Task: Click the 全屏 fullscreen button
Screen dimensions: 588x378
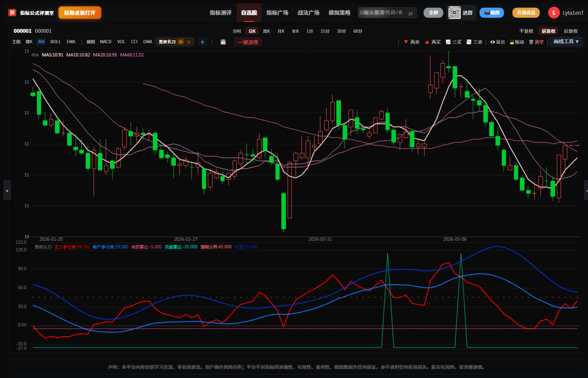Action: (x=433, y=13)
